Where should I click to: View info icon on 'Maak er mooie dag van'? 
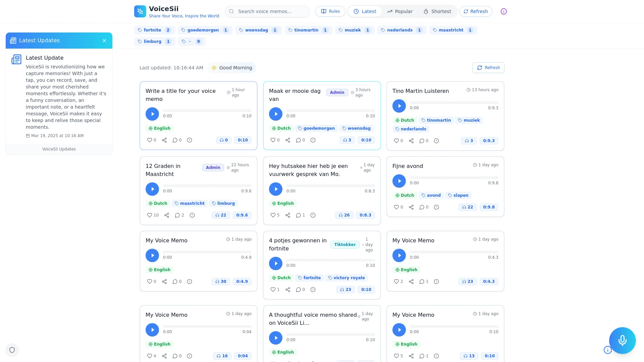click(313, 140)
